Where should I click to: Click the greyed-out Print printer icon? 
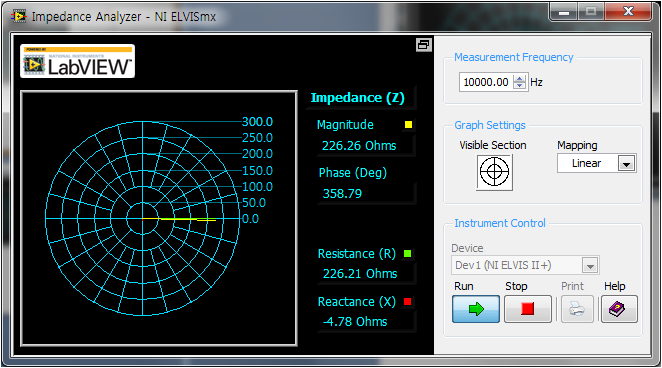tap(577, 309)
